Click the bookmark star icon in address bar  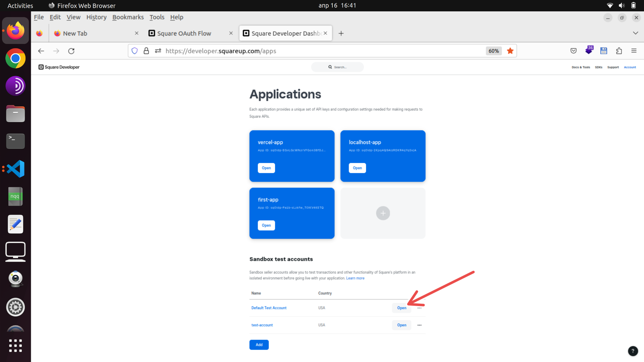point(510,51)
